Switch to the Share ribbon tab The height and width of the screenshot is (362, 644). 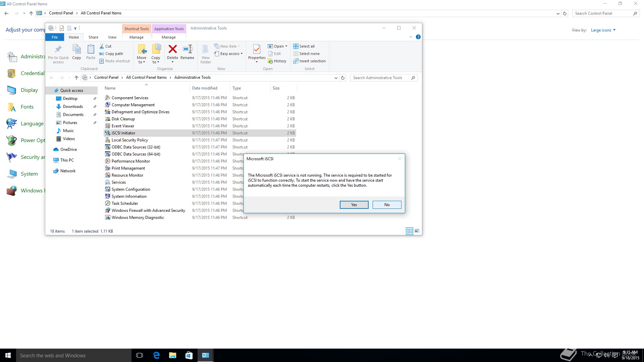[x=93, y=37]
